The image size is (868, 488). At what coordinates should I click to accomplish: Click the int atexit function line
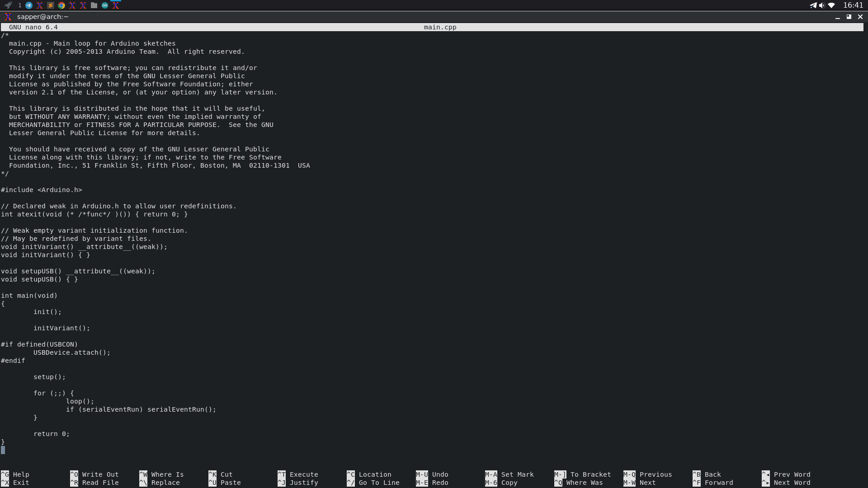(94, 214)
